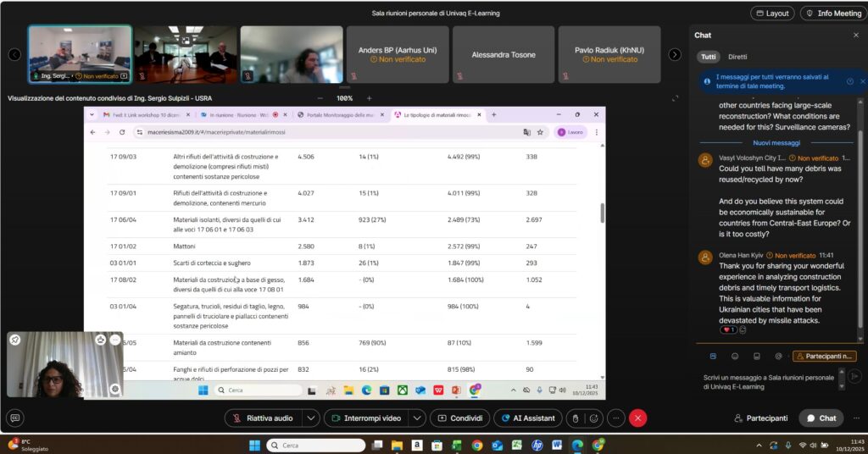Expand audio options arrow next to Riattiva audio

[311, 418]
